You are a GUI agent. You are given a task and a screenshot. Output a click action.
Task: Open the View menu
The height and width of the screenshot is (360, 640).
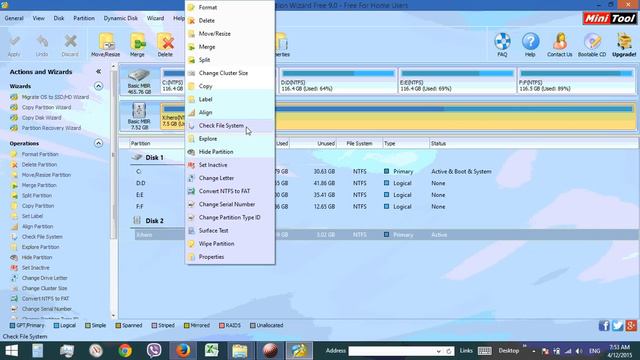click(x=39, y=18)
